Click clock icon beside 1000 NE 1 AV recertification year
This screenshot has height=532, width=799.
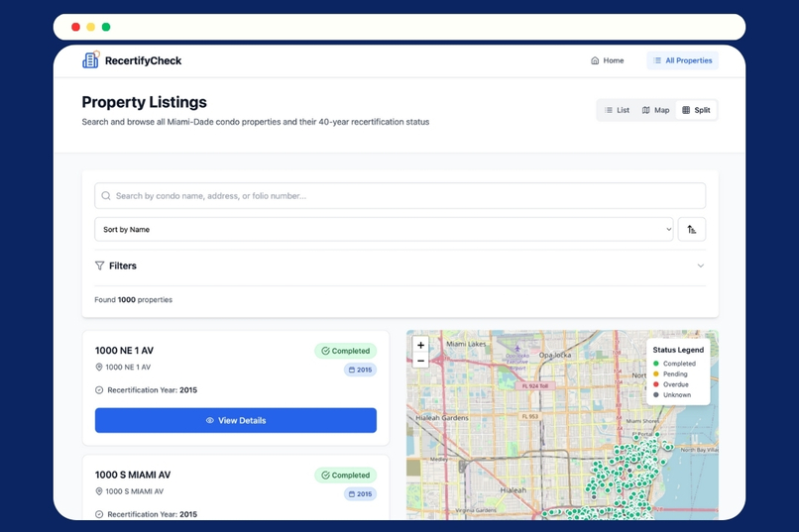click(x=99, y=390)
